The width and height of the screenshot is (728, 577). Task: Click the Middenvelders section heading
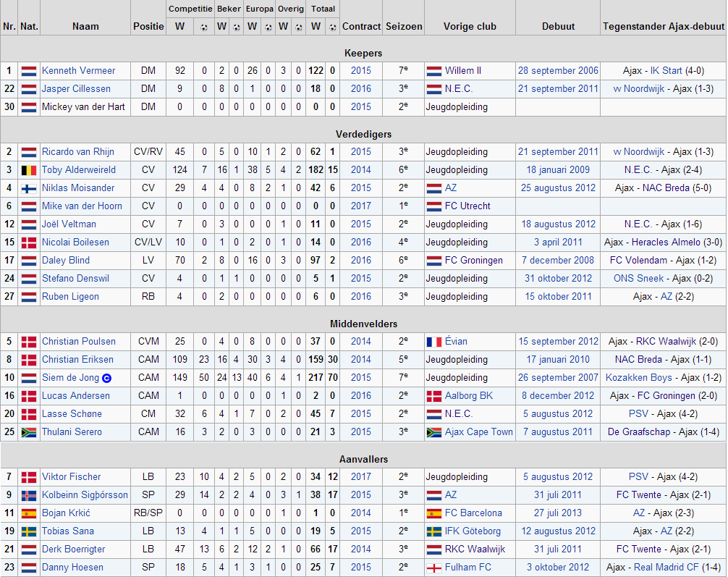tap(363, 324)
